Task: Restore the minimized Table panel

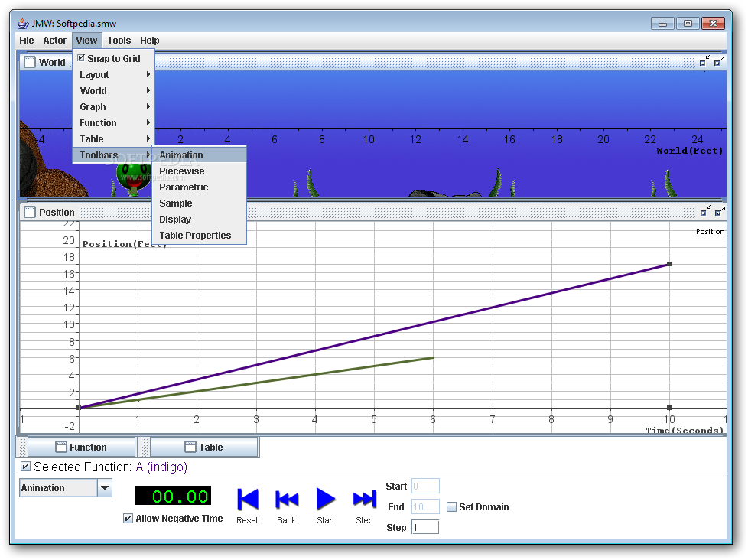Action: [203, 447]
